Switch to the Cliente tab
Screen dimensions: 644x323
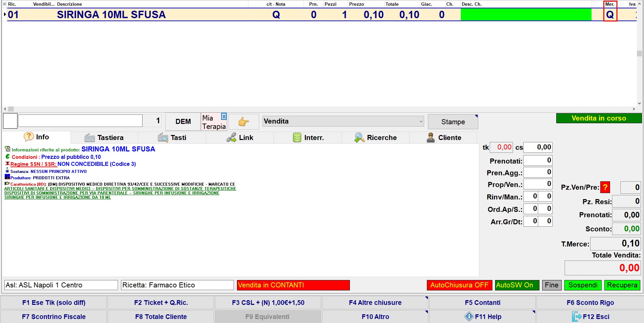point(444,138)
